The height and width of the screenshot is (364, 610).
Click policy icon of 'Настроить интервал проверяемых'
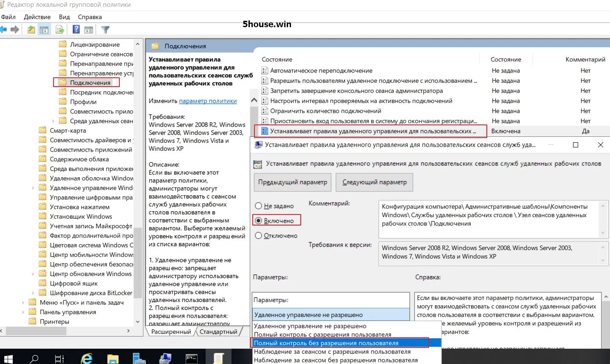click(x=265, y=101)
